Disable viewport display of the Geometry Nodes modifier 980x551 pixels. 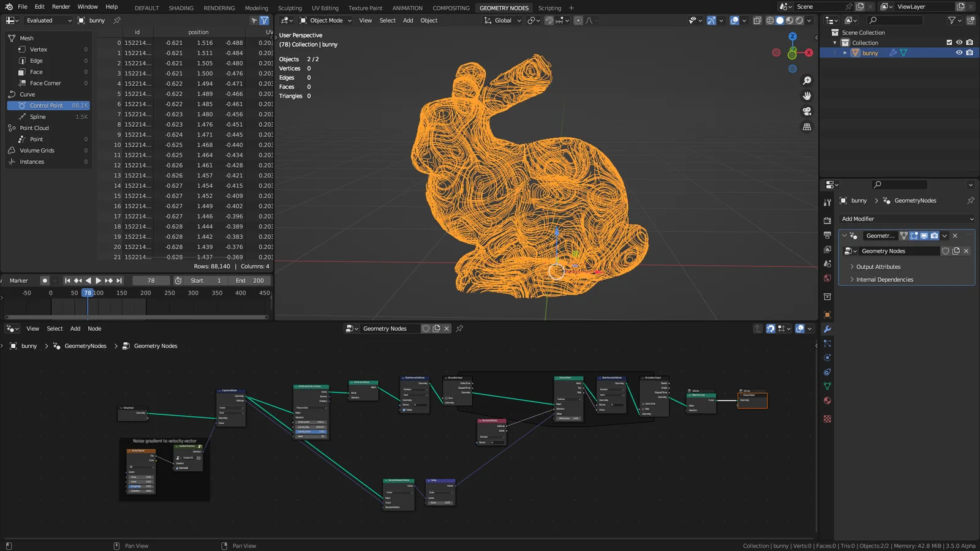pos(924,236)
